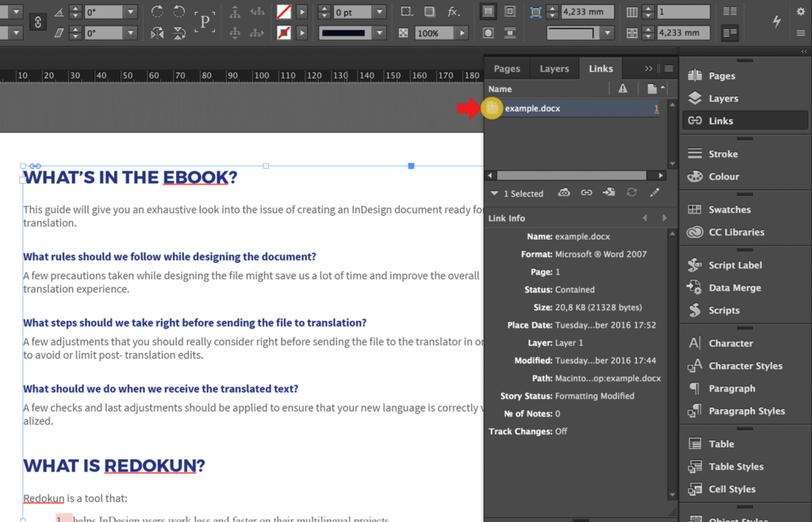Click the Edit Original pencil icon
Image resolution: width=812 pixels, height=522 pixels.
coord(655,193)
